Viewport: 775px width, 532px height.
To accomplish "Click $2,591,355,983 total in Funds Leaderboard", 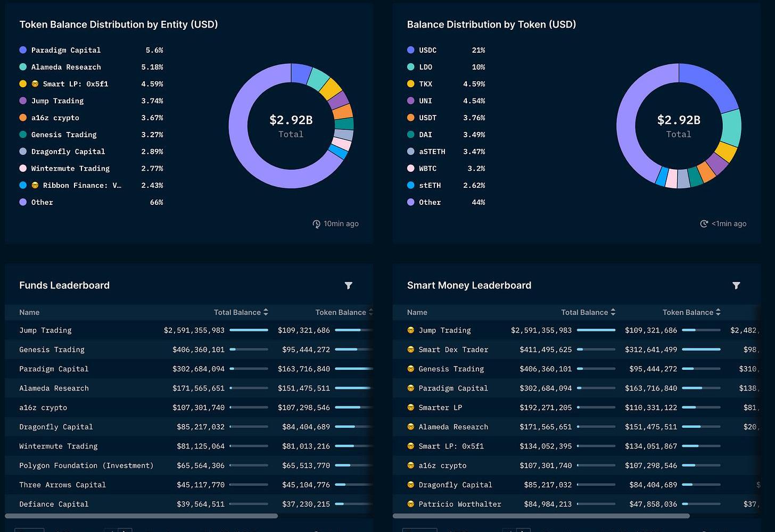I will pos(194,330).
